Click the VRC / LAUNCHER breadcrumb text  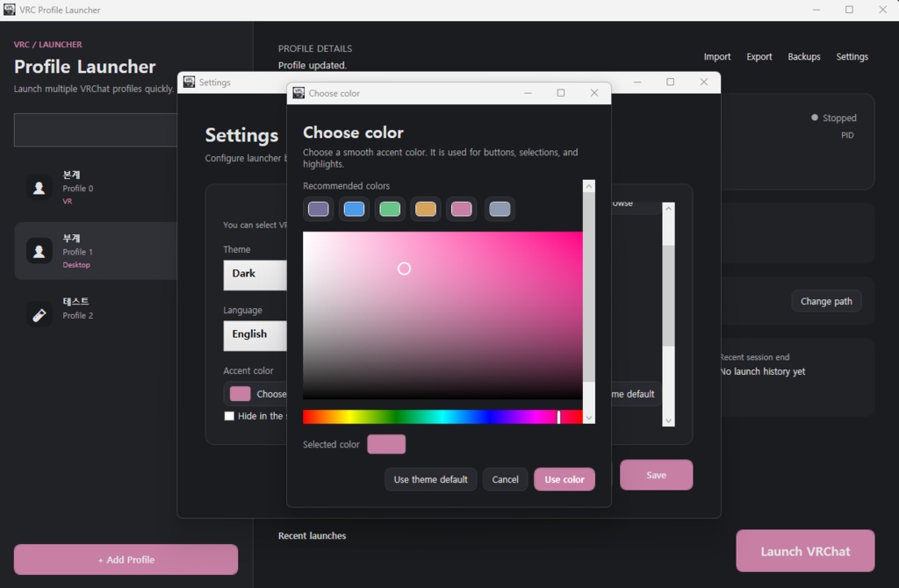click(47, 45)
